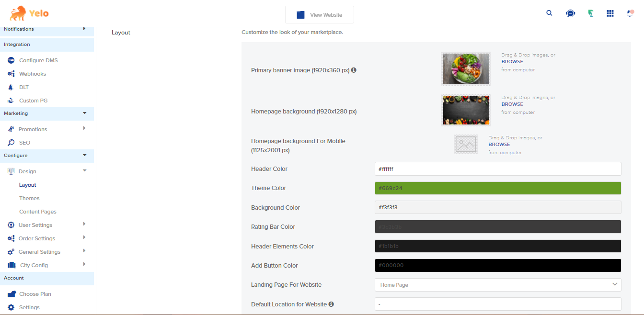Screen dimensions: 644x315
Task: Click the search magnifier icon in header
Action: point(550,13)
